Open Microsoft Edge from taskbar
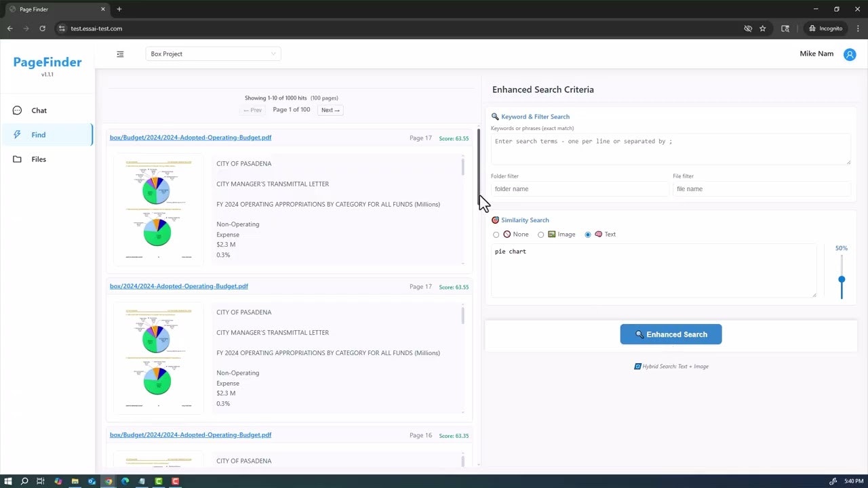This screenshot has height=488, width=868. pos(125,481)
